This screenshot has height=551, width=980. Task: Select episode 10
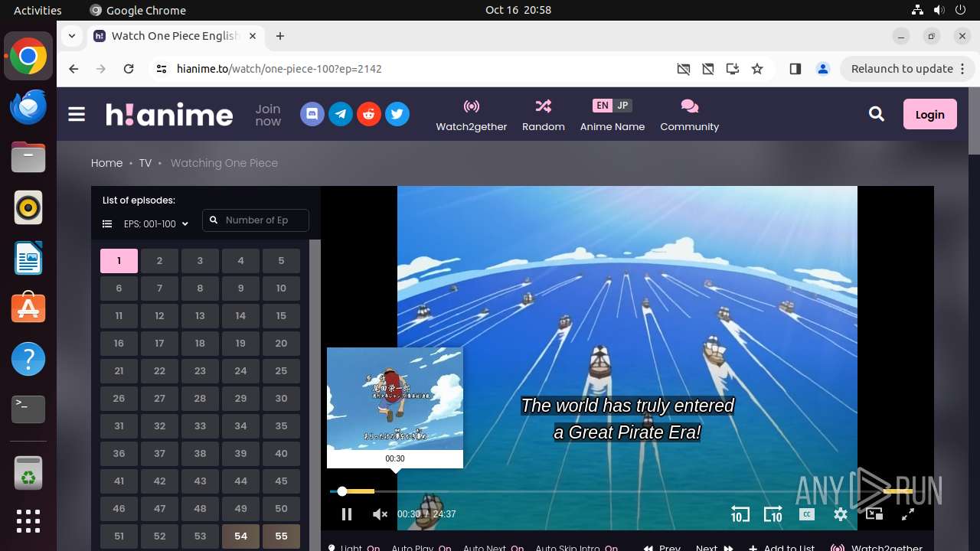pyautogui.click(x=281, y=289)
